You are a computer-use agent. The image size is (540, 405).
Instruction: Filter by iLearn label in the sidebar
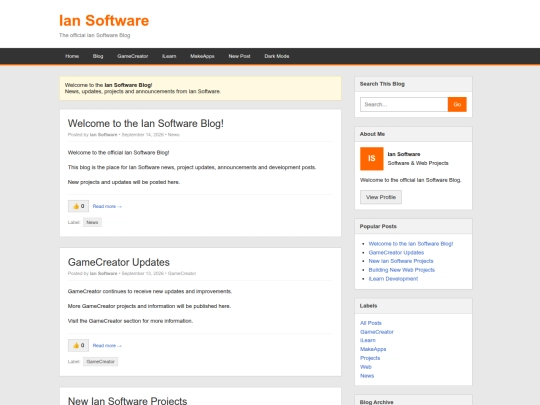(x=368, y=340)
